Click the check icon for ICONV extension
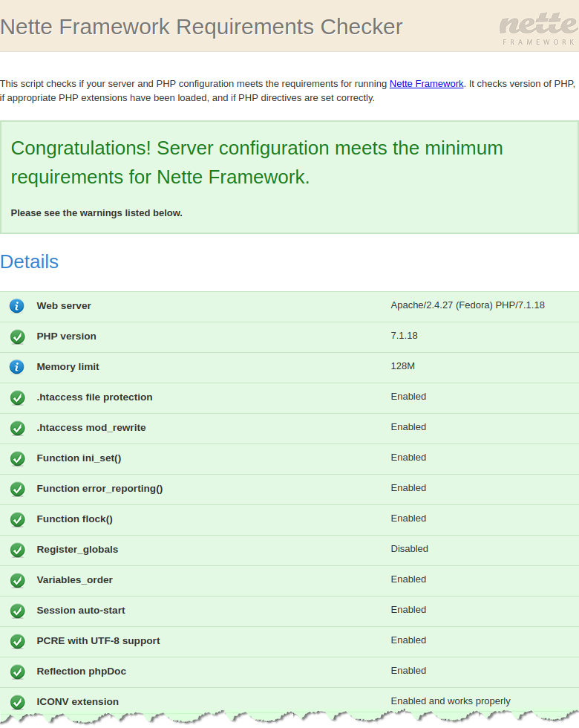The height and width of the screenshot is (728, 579). coord(18,702)
